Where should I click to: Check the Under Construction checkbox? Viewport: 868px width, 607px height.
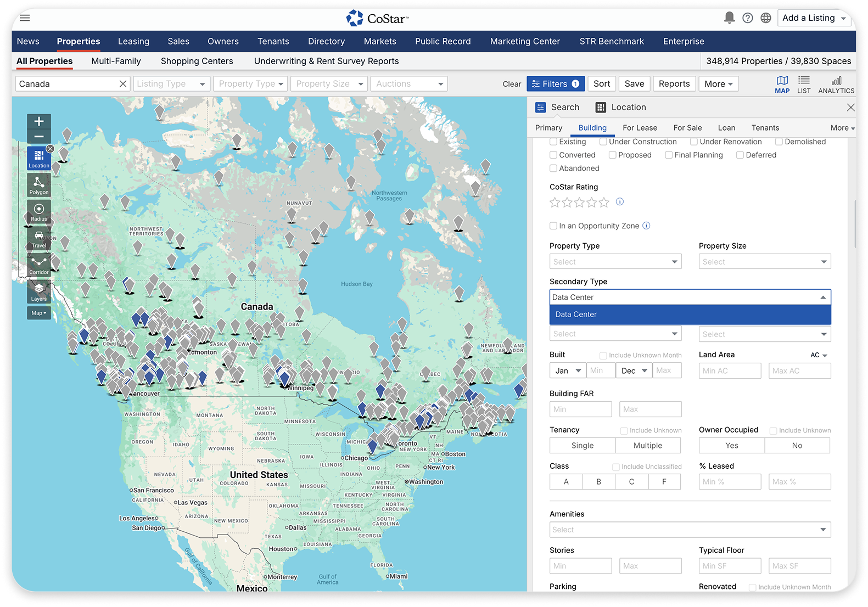[603, 142]
